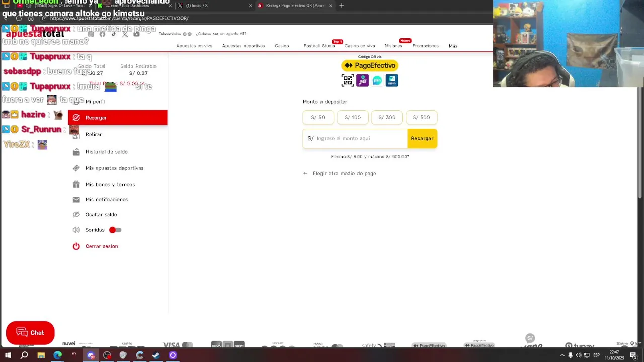
Task: Open Mis notificaciones
Action: click(x=106, y=200)
